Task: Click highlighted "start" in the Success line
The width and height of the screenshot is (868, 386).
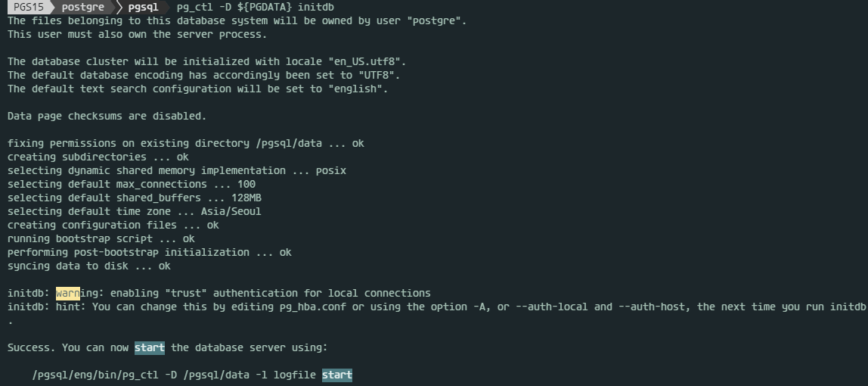Action: pyautogui.click(x=150, y=347)
